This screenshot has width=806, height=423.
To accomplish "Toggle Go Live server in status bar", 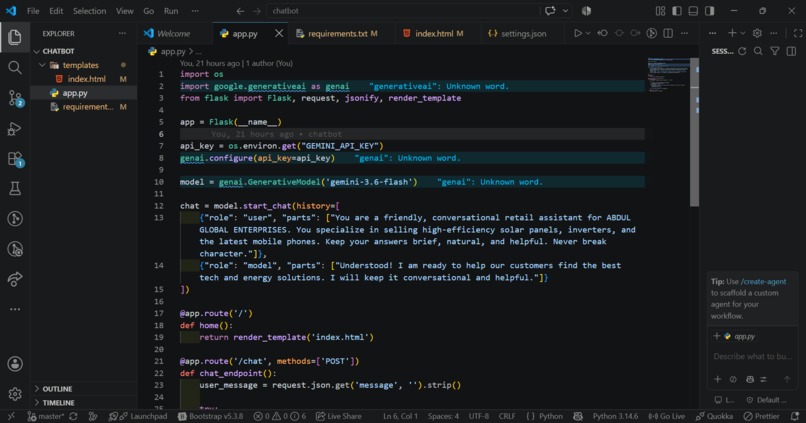I will pos(667,416).
